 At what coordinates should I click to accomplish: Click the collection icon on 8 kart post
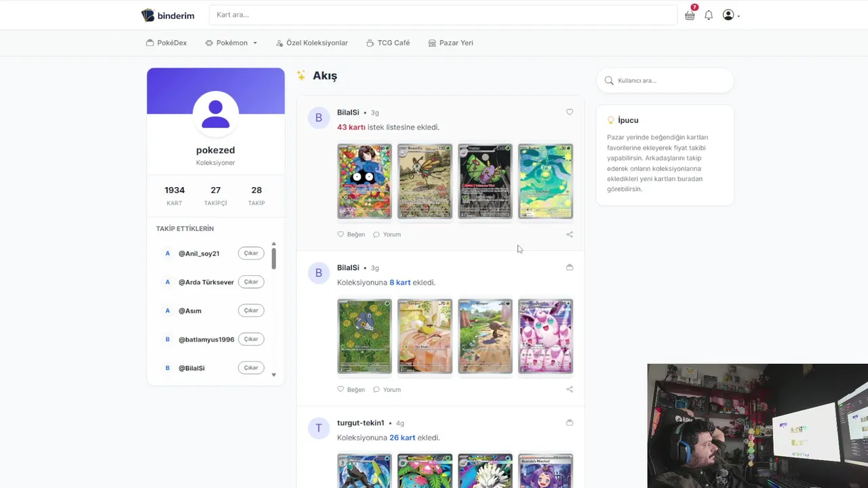570,267
